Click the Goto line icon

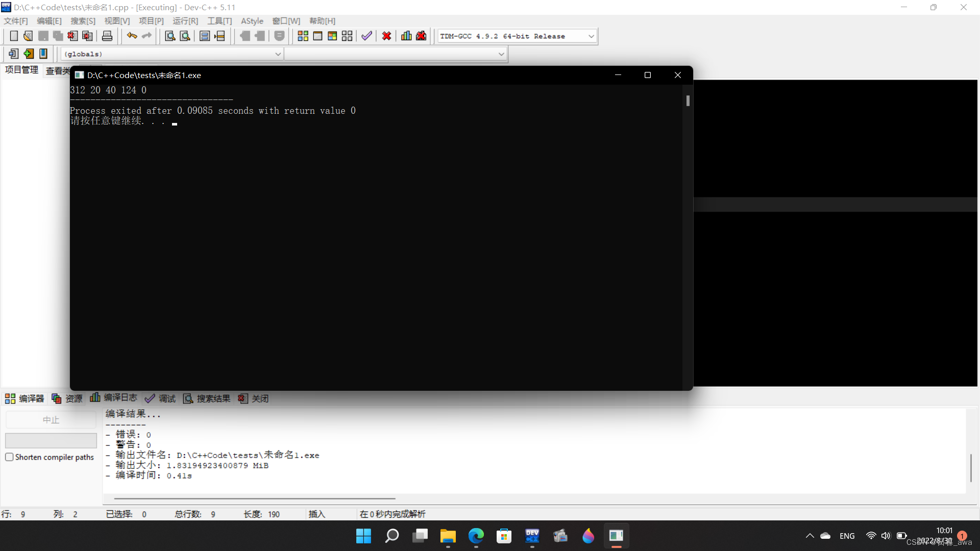tap(219, 36)
